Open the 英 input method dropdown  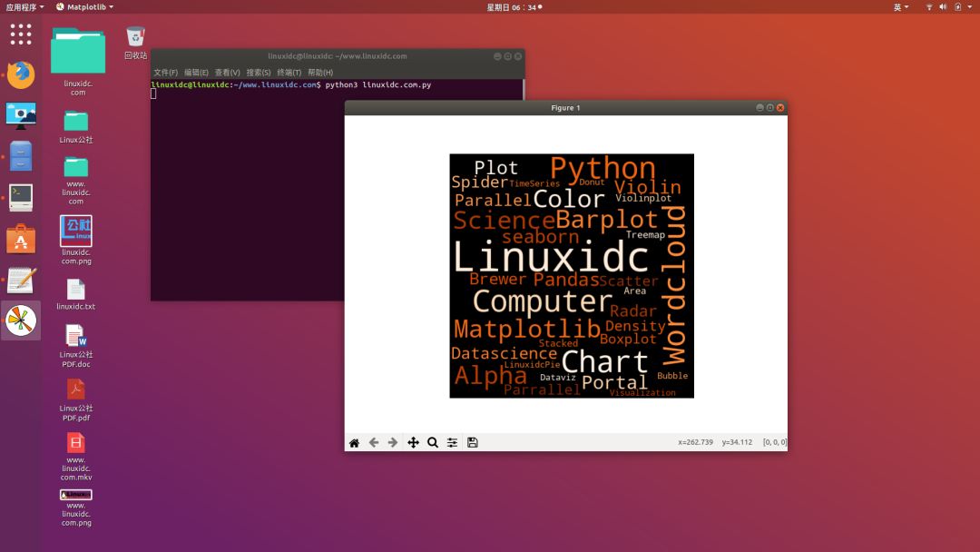[x=901, y=7]
